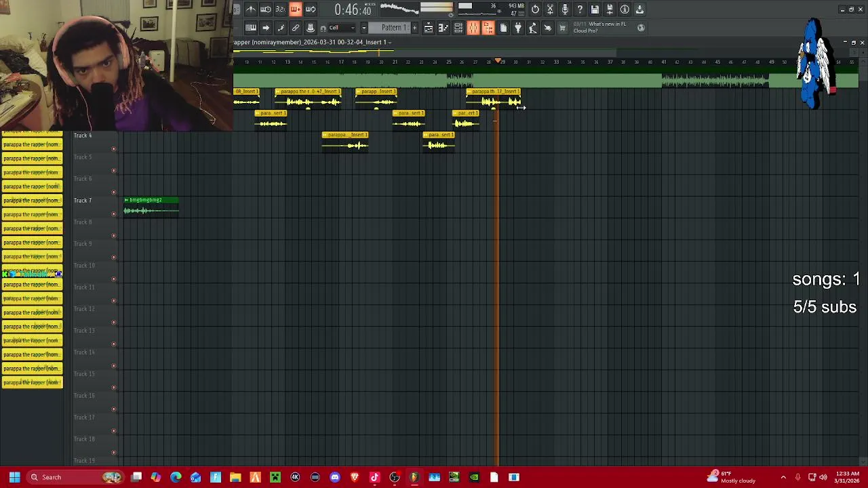
Task: Open Discord from taskbar
Action: (335, 477)
